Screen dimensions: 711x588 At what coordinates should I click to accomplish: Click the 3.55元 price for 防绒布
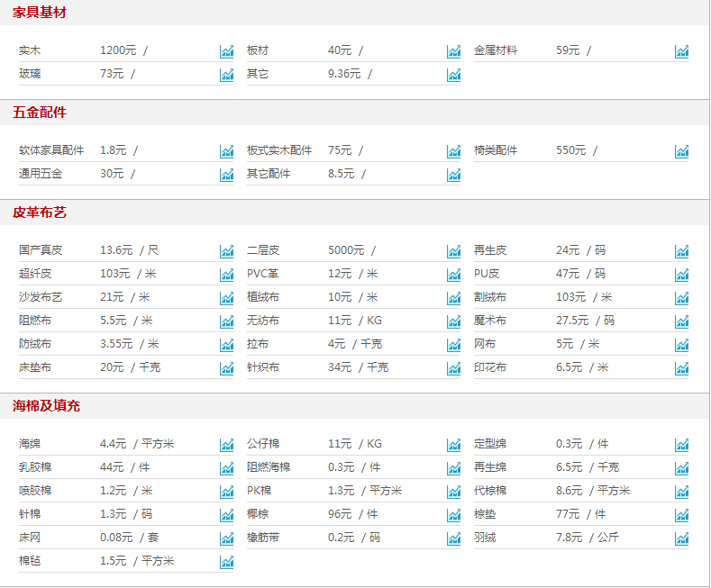point(116,344)
